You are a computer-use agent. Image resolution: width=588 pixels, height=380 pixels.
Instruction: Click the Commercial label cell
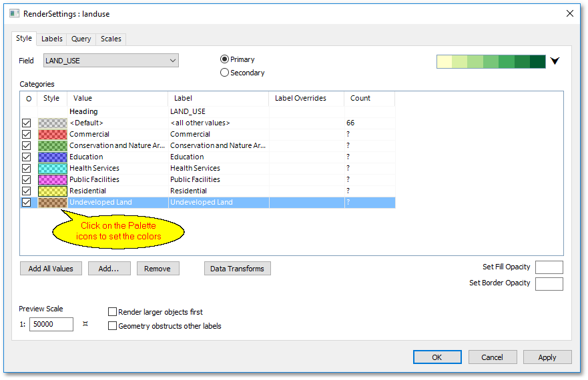coord(219,134)
